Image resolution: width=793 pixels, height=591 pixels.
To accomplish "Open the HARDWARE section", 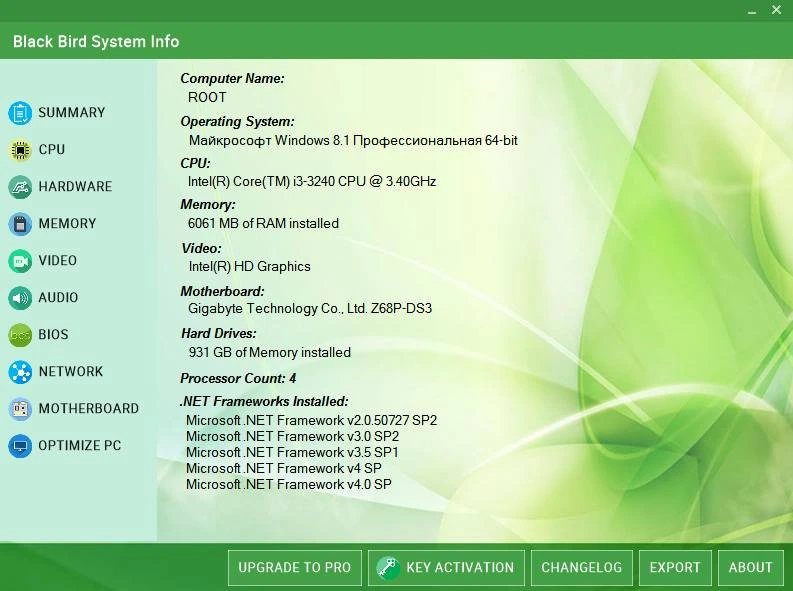I will click(75, 187).
